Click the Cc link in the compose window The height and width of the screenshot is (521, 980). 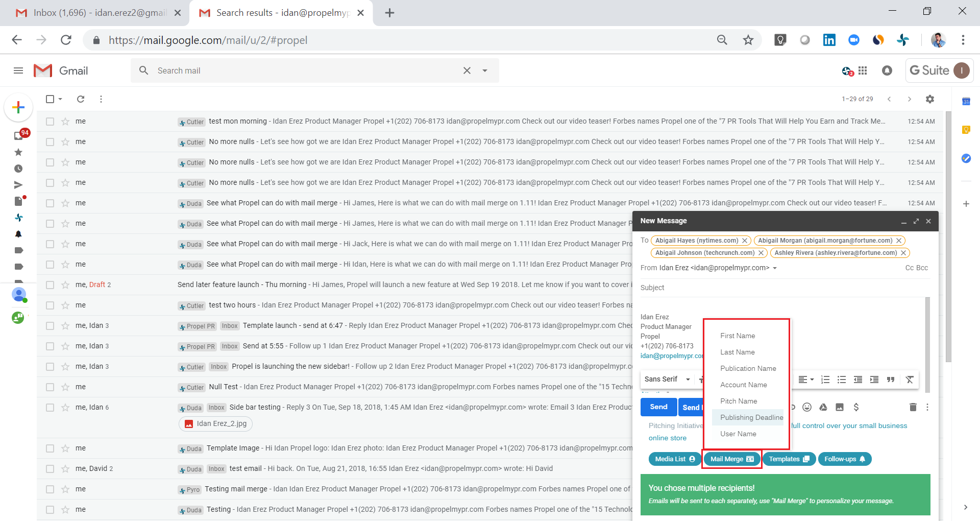point(910,268)
